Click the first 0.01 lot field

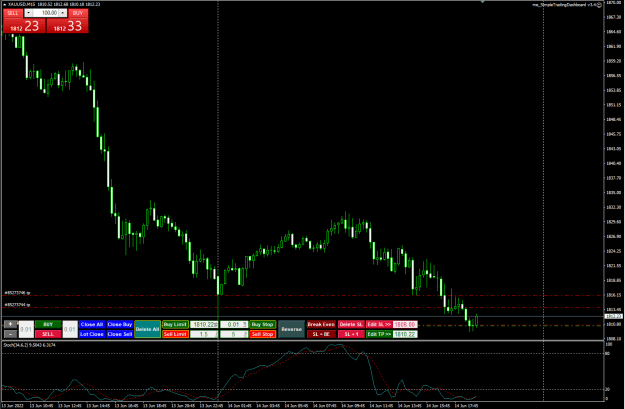[x=26, y=329]
